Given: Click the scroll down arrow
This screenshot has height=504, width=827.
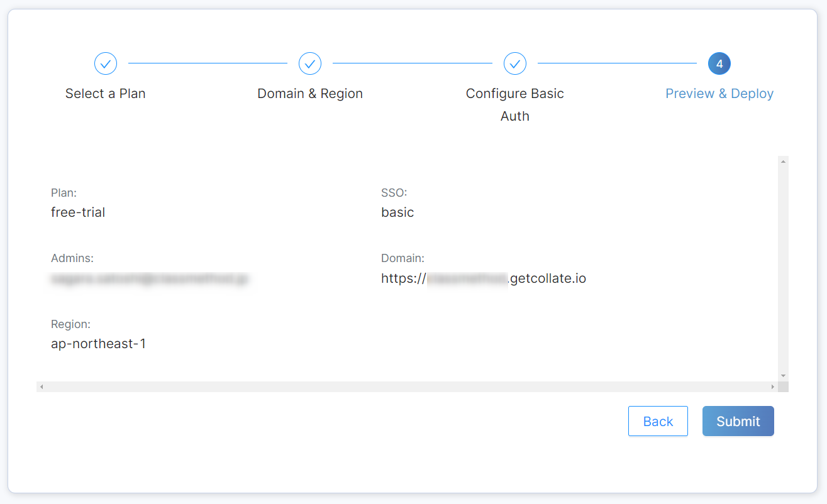Looking at the screenshot, I should (783, 376).
